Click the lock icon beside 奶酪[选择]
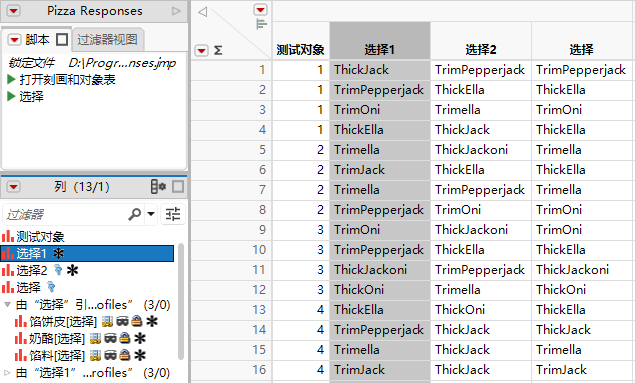Viewport: 635px width, 383px height. (x=125, y=338)
